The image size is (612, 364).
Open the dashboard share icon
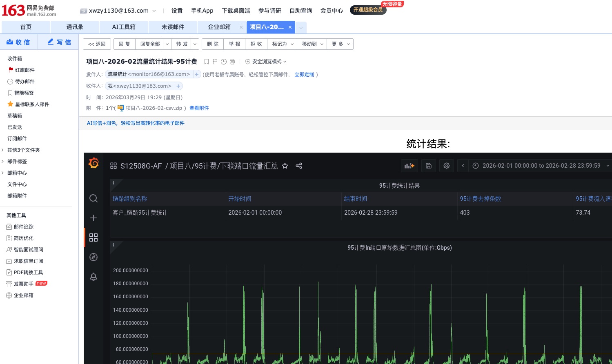pos(299,166)
